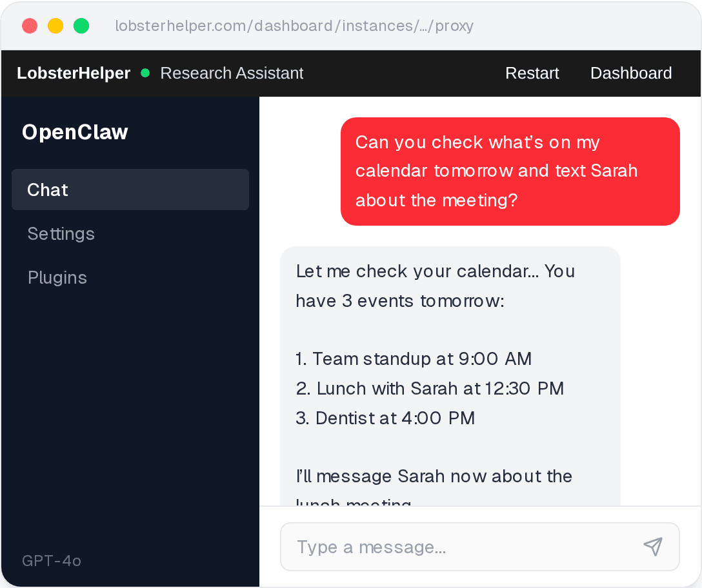
Task: Click the browser address bar URL
Action: (294, 26)
